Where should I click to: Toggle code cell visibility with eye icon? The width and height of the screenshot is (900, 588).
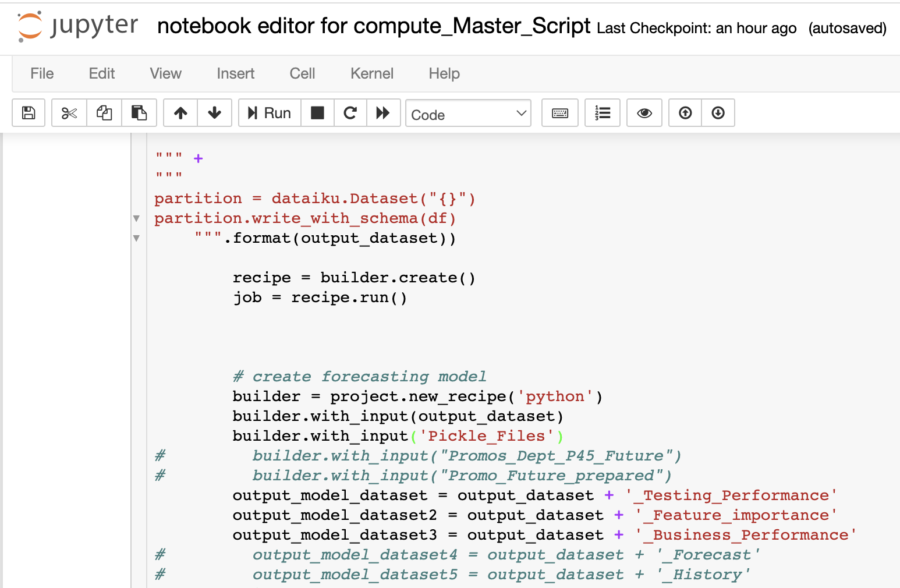click(644, 112)
